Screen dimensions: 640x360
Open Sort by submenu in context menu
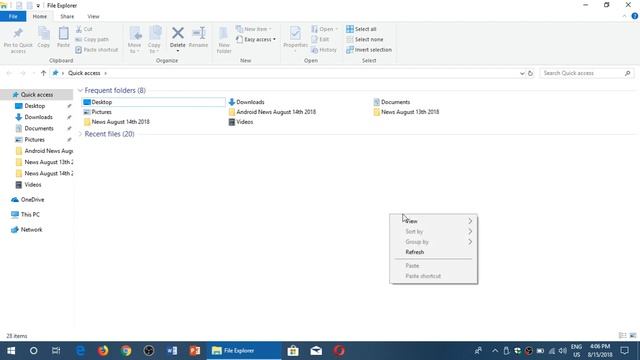pyautogui.click(x=433, y=231)
